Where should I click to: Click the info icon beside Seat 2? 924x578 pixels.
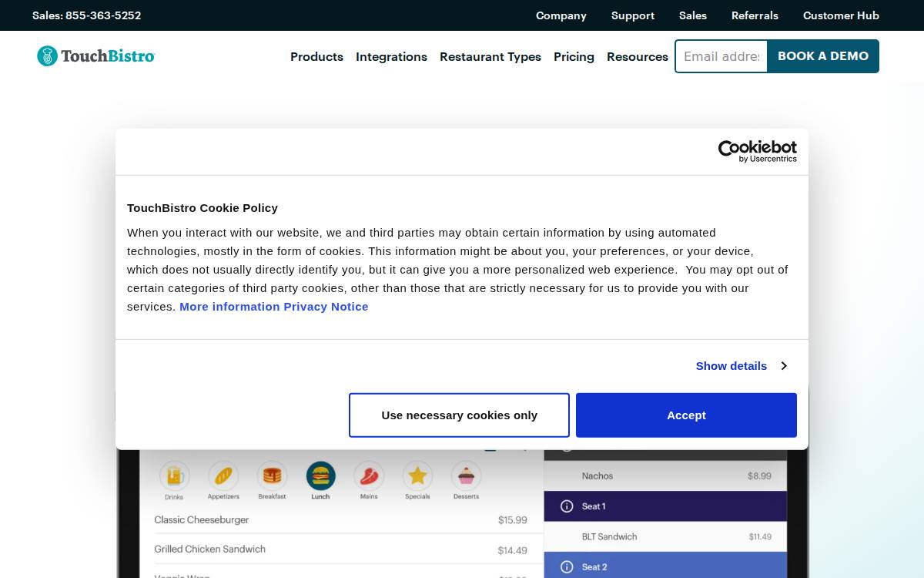[567, 567]
